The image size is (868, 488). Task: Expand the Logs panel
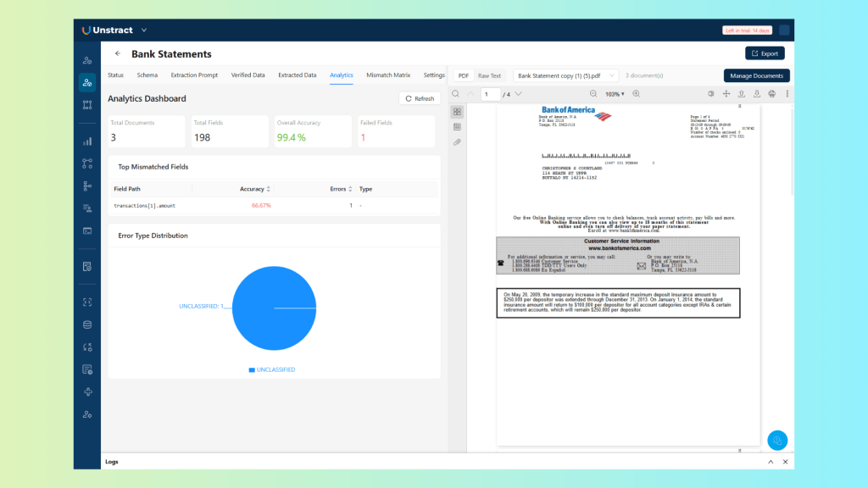[x=771, y=462]
